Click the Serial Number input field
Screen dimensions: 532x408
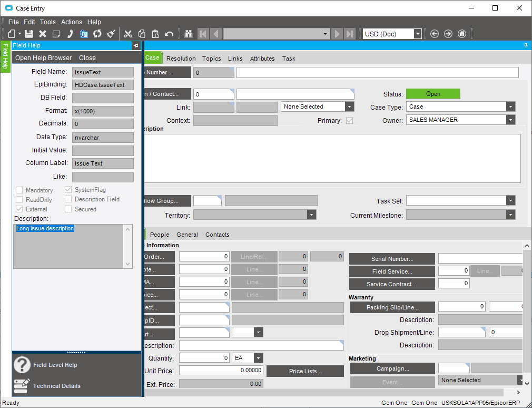pos(480,259)
